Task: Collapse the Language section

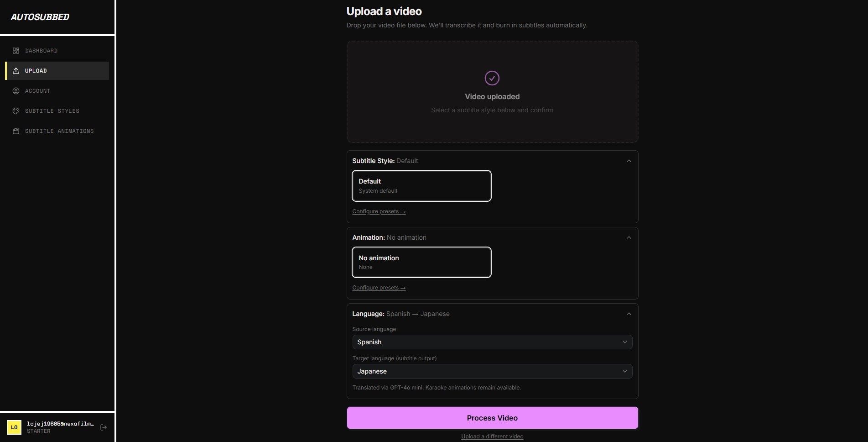Action: pos(629,314)
